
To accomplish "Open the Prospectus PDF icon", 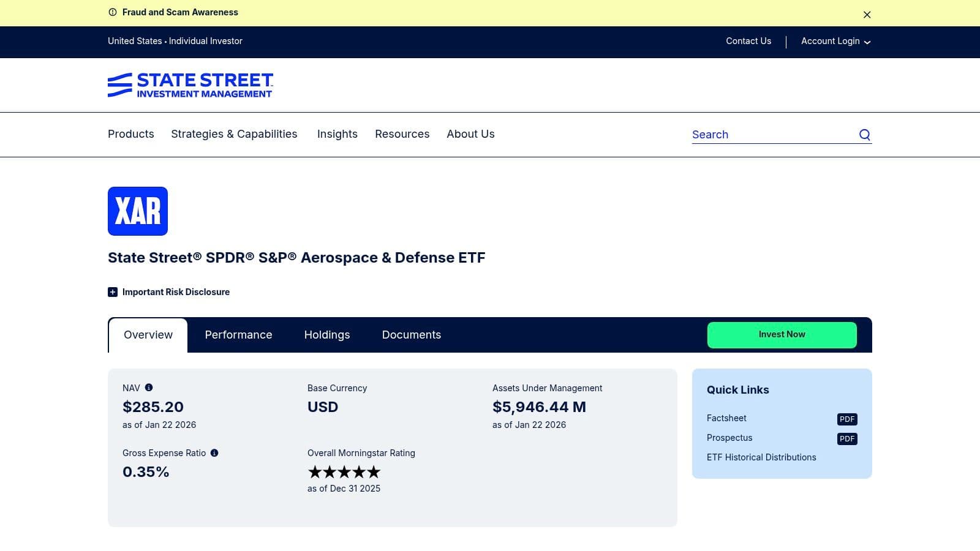I will point(846,439).
